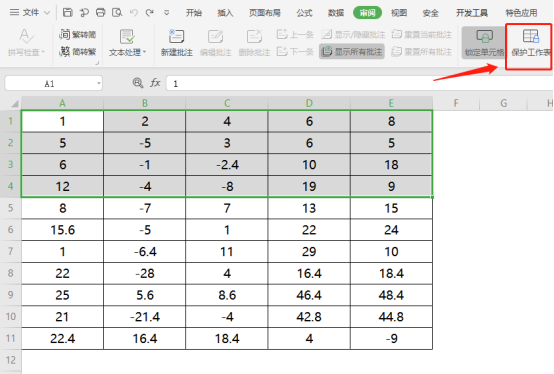
Task: Select cell E11 containing -9
Action: pos(391,339)
